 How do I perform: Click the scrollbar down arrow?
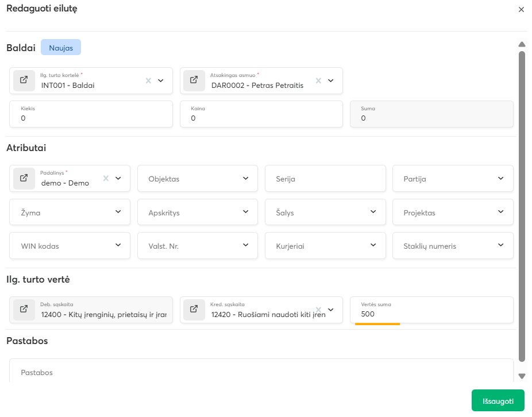coord(522,376)
